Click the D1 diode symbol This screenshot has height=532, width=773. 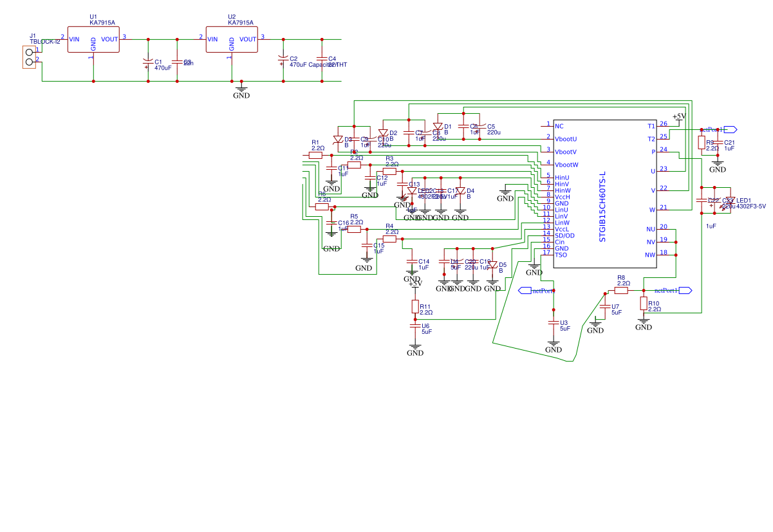pyautogui.click(x=438, y=127)
